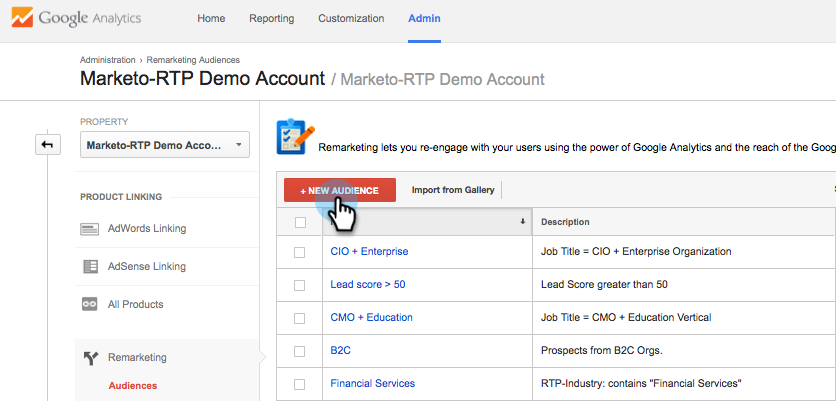The width and height of the screenshot is (836, 401).
Task: Collapse the Remarketing section
Action: [x=139, y=357]
